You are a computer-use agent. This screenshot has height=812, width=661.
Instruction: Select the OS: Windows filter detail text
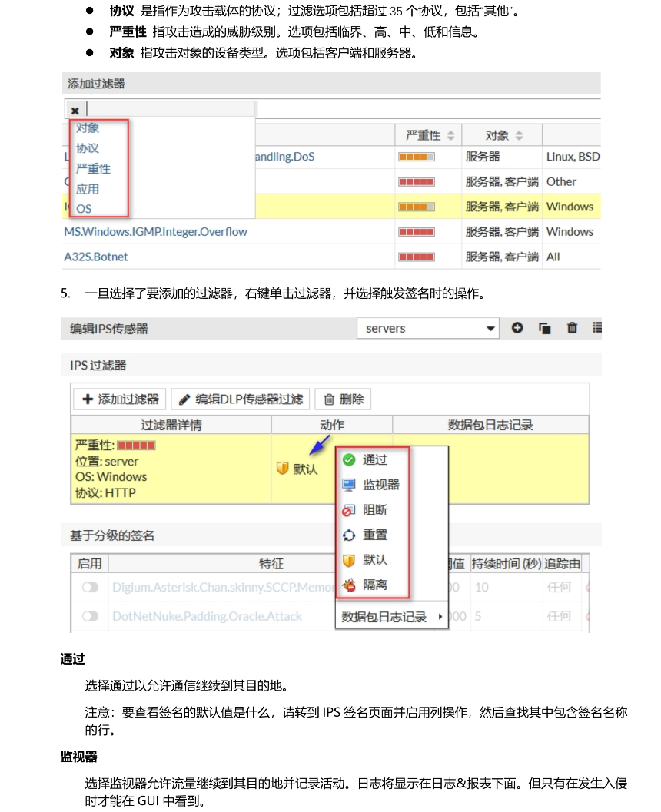coord(111,477)
